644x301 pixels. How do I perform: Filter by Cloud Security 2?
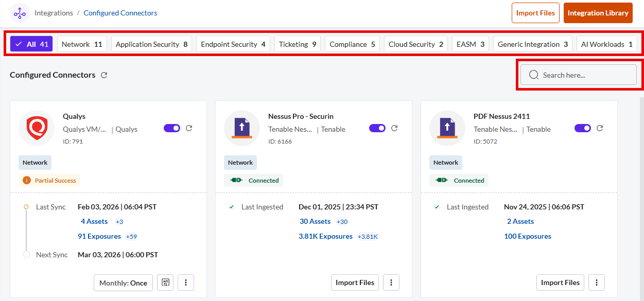point(416,44)
